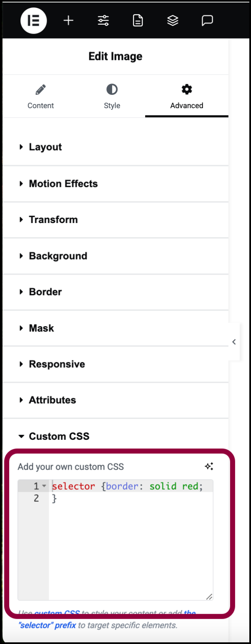Open Site Settings sliders icon
This screenshot has height=644, width=251.
(x=103, y=20)
